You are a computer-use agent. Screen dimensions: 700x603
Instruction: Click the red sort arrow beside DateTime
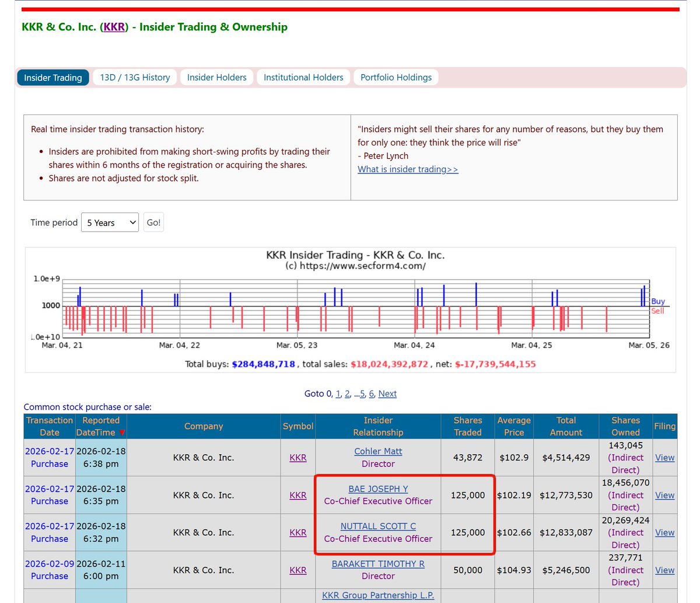(122, 433)
